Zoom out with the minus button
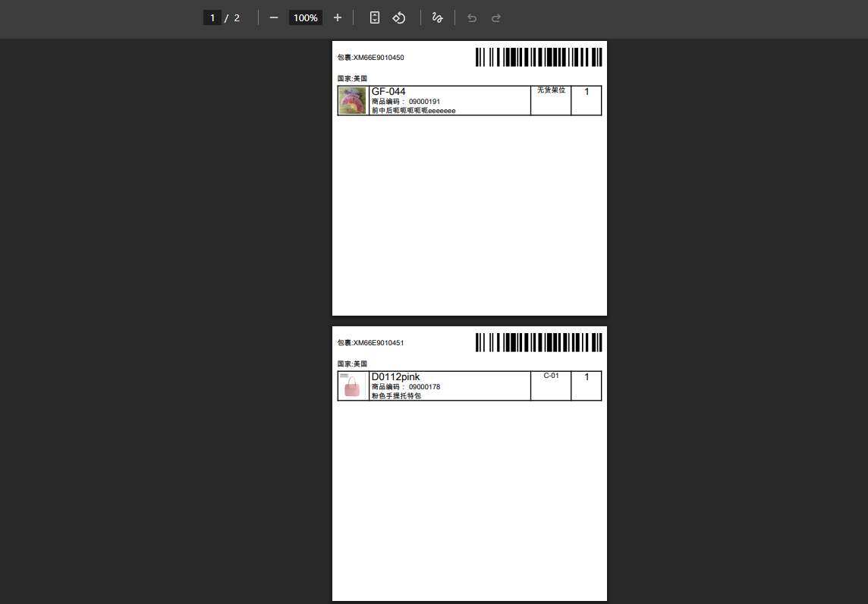 tap(273, 17)
